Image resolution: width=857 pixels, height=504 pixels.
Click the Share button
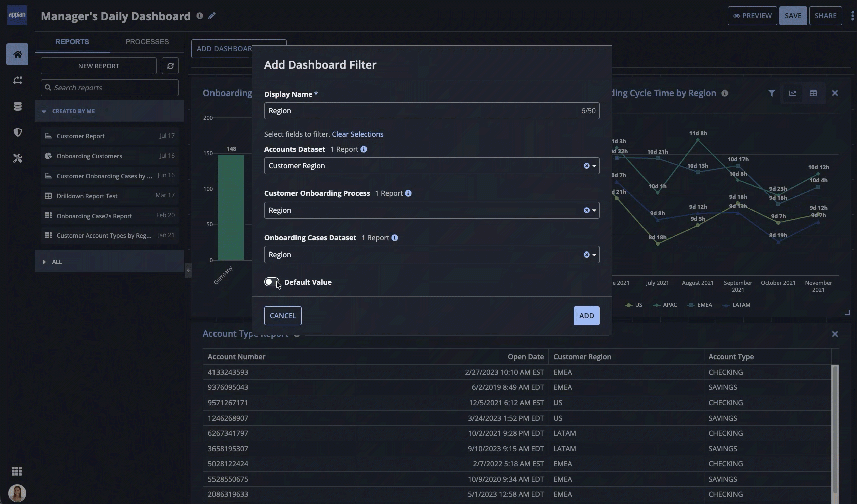tap(826, 16)
